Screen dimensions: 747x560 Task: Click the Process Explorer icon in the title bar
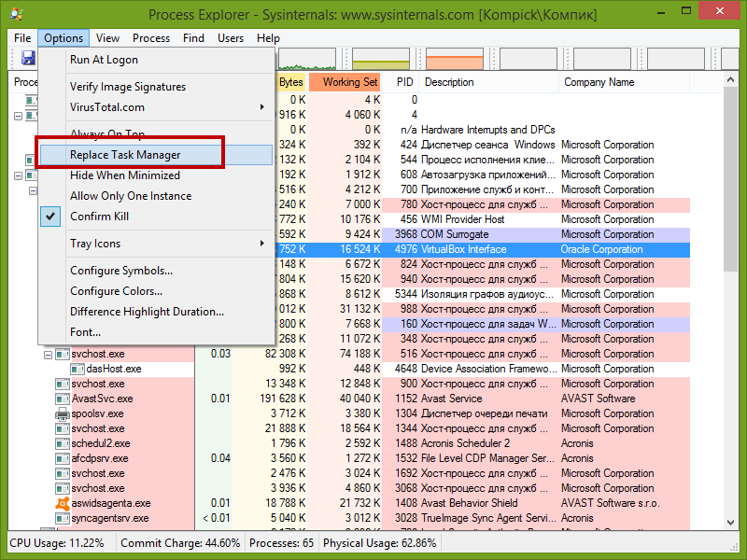point(17,14)
